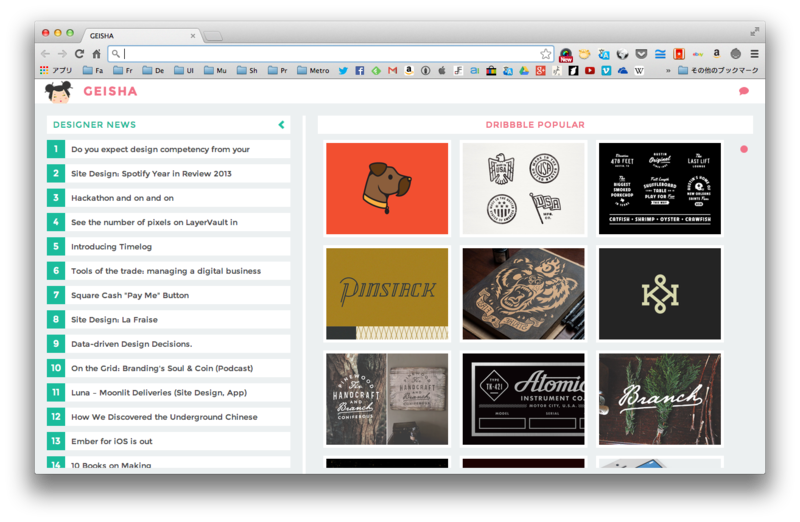
Task: Open the USA badges shot
Action: click(x=523, y=188)
